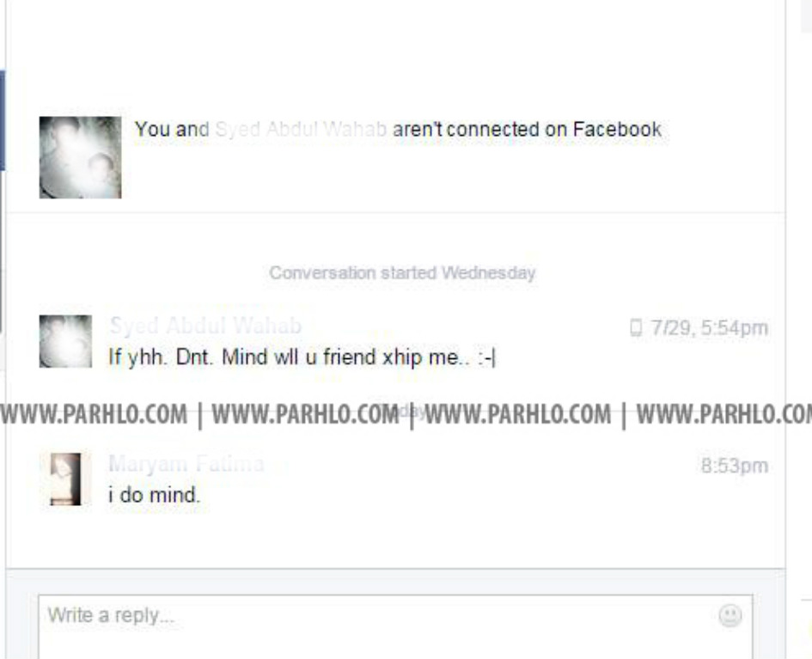Image resolution: width=812 pixels, height=659 pixels.
Task: Click the Today divider behind the watermark
Action: tap(402, 412)
